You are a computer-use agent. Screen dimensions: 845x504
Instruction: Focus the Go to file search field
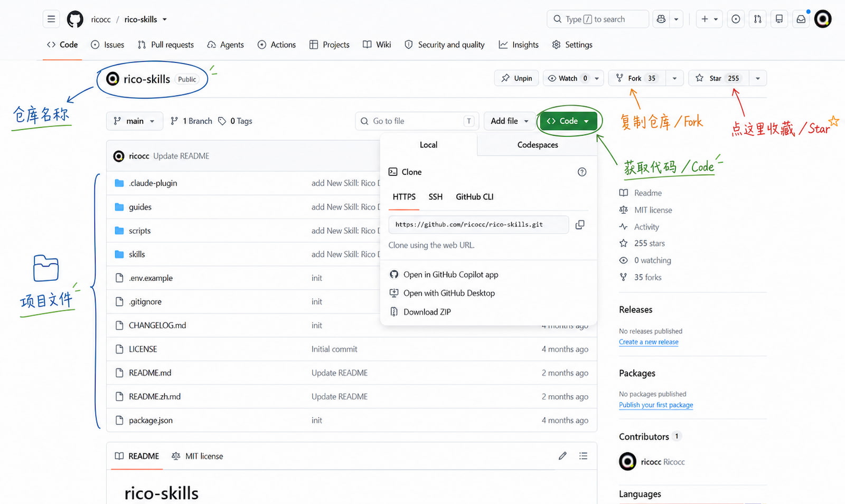click(417, 121)
